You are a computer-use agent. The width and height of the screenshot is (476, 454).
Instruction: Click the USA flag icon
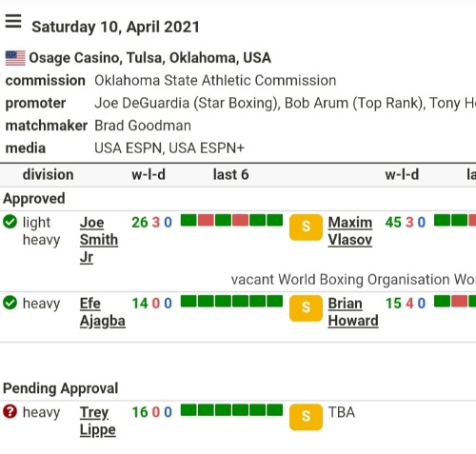(15, 58)
